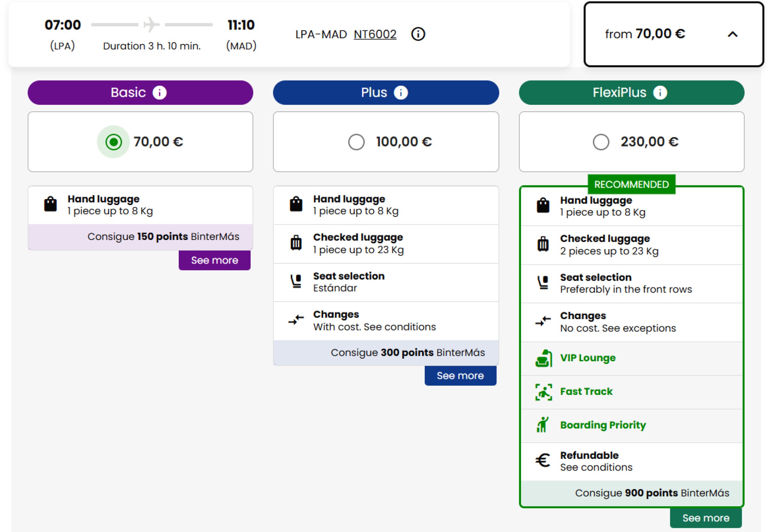This screenshot has width=767, height=532.
Task: Open the FlexiPlus fare info icon
Action: coord(660,93)
